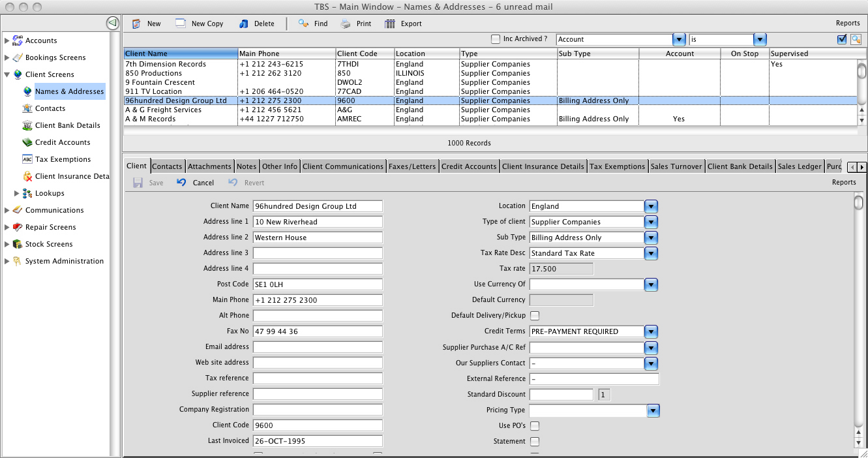Click the Tax Exemptions sidebar icon
This screenshot has width=868, height=458.
tap(27, 159)
